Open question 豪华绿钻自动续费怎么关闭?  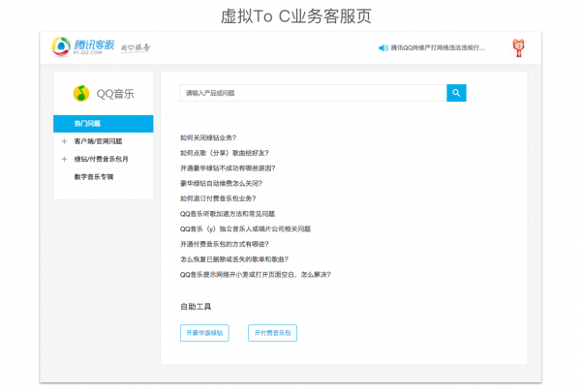(x=221, y=183)
